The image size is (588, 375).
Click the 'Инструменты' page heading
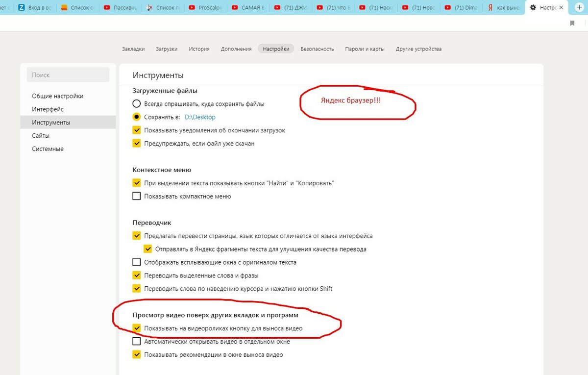(158, 75)
